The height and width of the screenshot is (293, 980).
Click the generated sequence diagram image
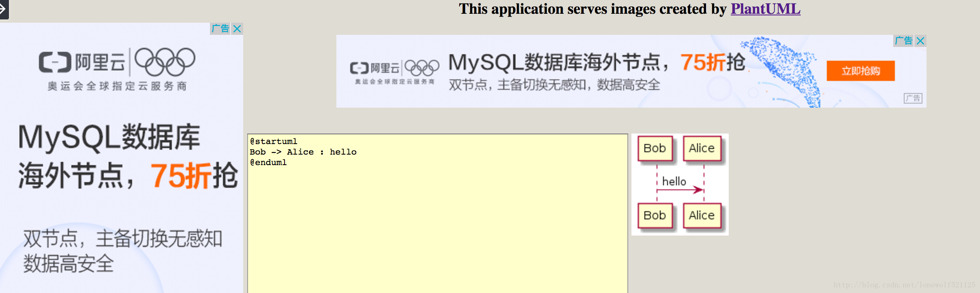point(680,185)
